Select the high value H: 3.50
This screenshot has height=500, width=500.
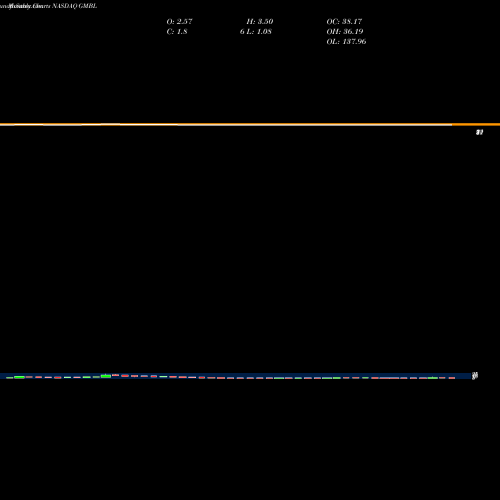pos(260,21)
